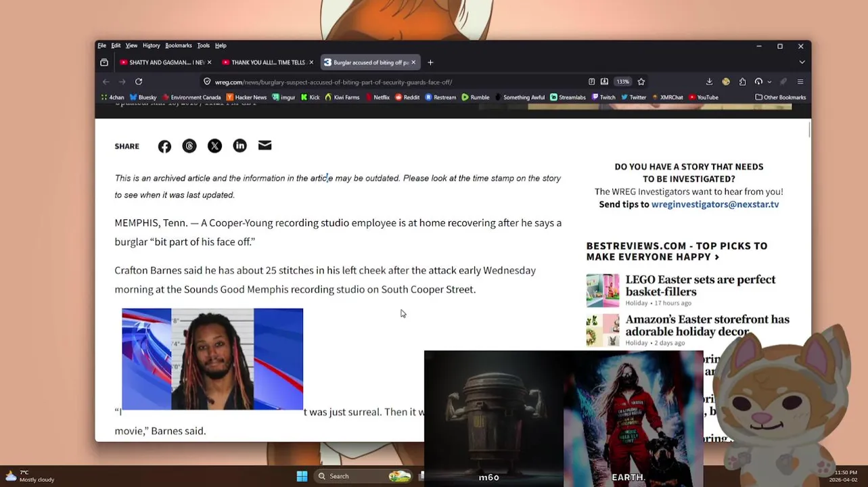Open Reddit bookmark
This screenshot has height=487, width=868.
click(x=407, y=97)
